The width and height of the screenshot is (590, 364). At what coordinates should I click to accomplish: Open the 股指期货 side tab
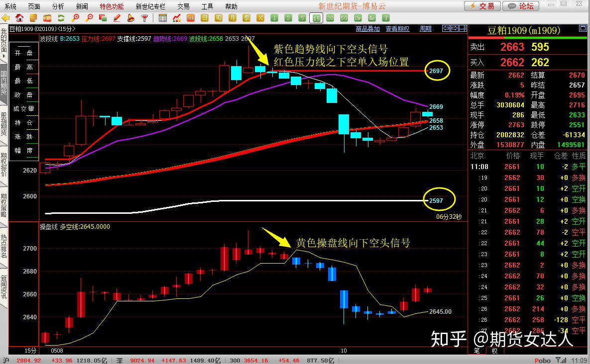4,124
